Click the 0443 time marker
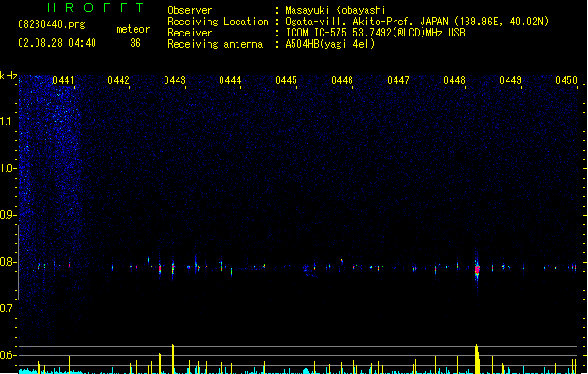The height and width of the screenshot is (374, 588). (x=175, y=80)
